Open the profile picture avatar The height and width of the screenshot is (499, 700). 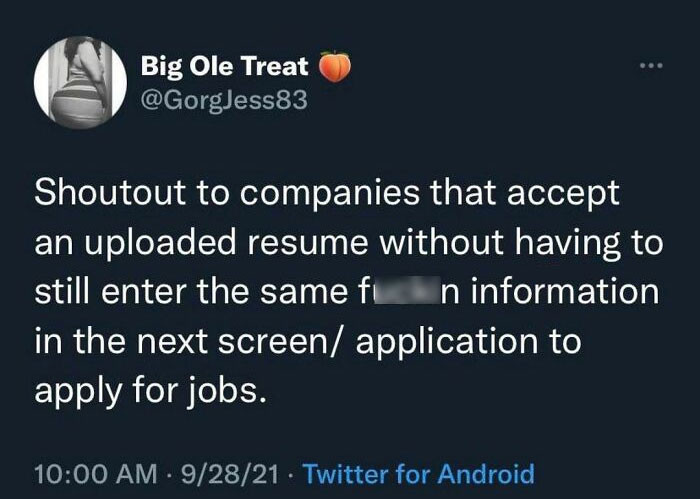tap(80, 82)
